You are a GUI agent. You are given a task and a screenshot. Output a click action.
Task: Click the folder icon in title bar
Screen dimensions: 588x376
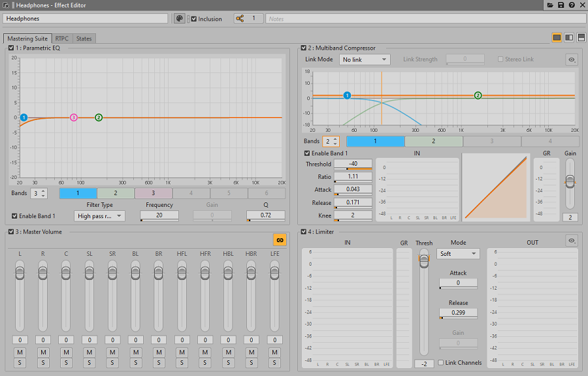click(x=550, y=5)
